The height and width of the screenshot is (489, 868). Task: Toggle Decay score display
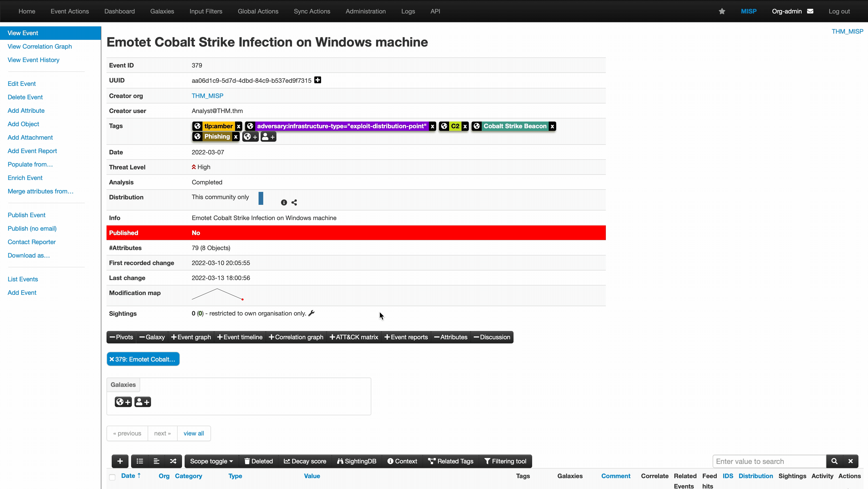pyautogui.click(x=305, y=461)
